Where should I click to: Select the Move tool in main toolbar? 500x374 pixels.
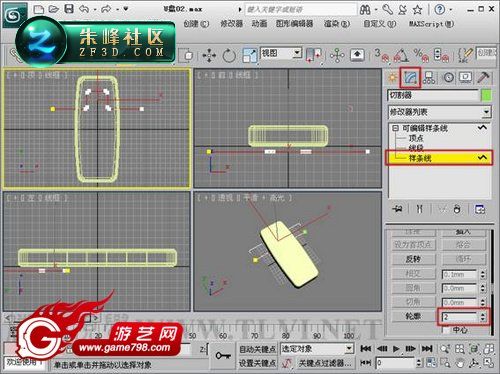209,55
